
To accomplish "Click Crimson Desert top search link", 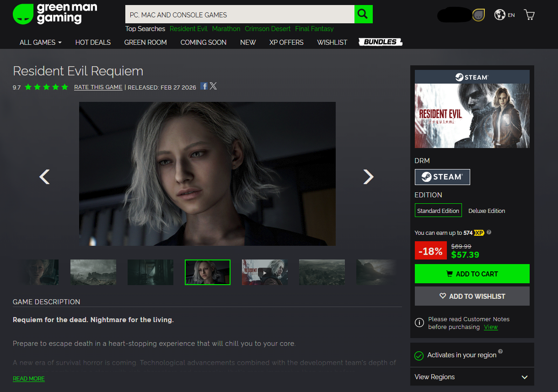I will pos(268,29).
